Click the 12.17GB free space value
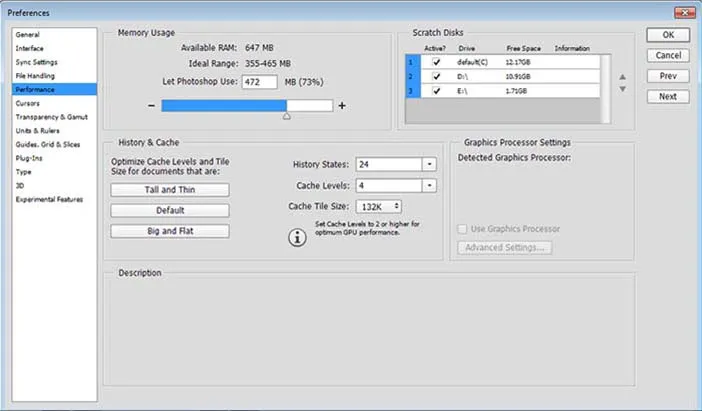This screenshot has width=702, height=411. [518, 62]
